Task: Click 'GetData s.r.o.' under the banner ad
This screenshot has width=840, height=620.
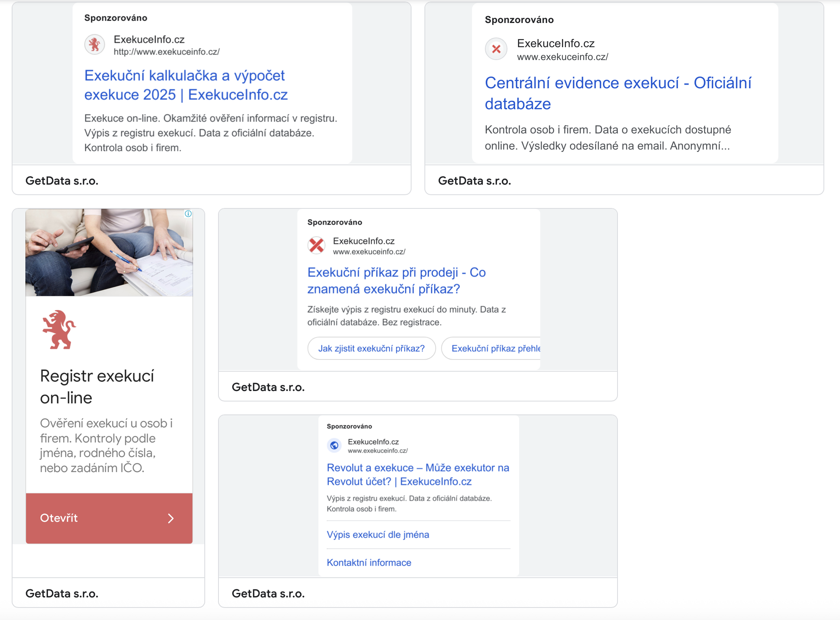Action: click(x=62, y=593)
